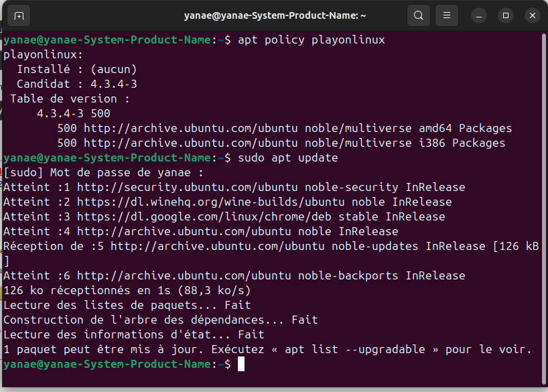
Task: Click the 'playonlinux:' output heading
Action: coord(44,54)
